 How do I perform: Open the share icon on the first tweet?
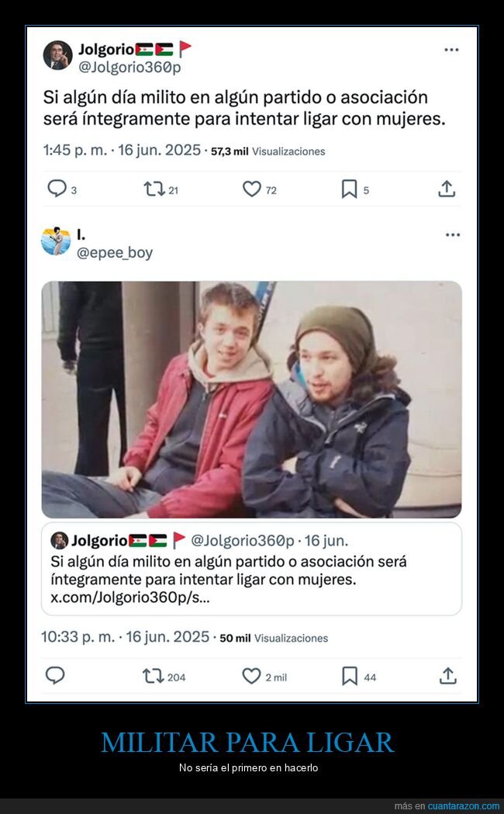tap(447, 188)
